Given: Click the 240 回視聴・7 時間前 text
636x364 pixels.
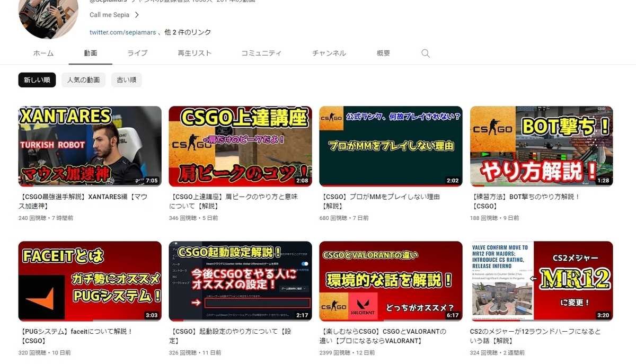Looking at the screenshot, I should click(x=46, y=218).
